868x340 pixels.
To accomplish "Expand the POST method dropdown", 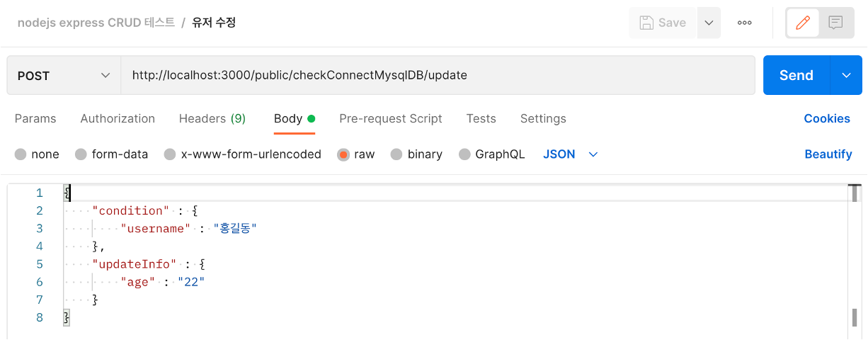I will point(64,75).
